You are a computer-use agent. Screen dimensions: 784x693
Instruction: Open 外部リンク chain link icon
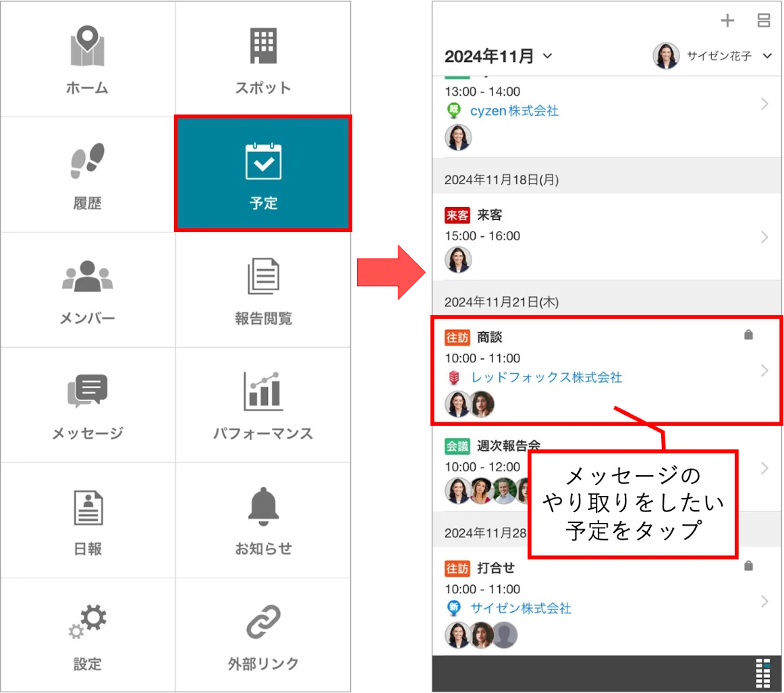click(264, 621)
